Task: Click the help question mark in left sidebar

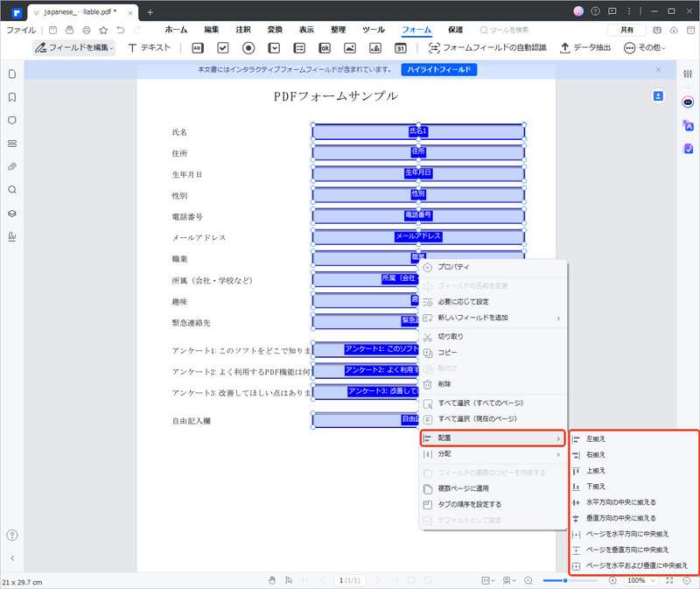Action: click(12, 535)
